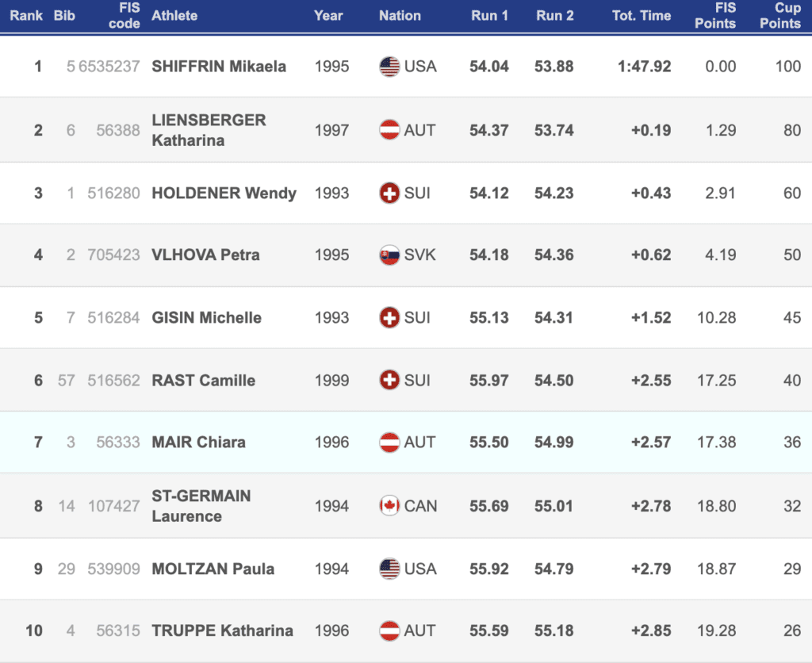Open RAST Camille's athlete page

click(204, 381)
